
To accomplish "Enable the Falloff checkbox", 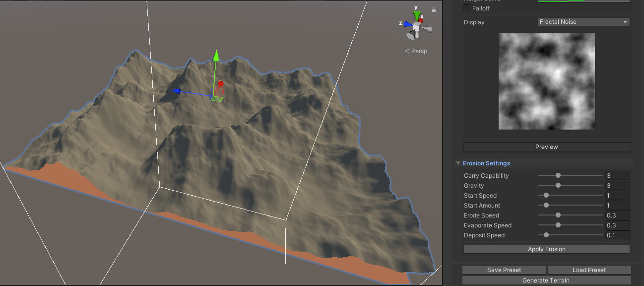I will [x=467, y=8].
